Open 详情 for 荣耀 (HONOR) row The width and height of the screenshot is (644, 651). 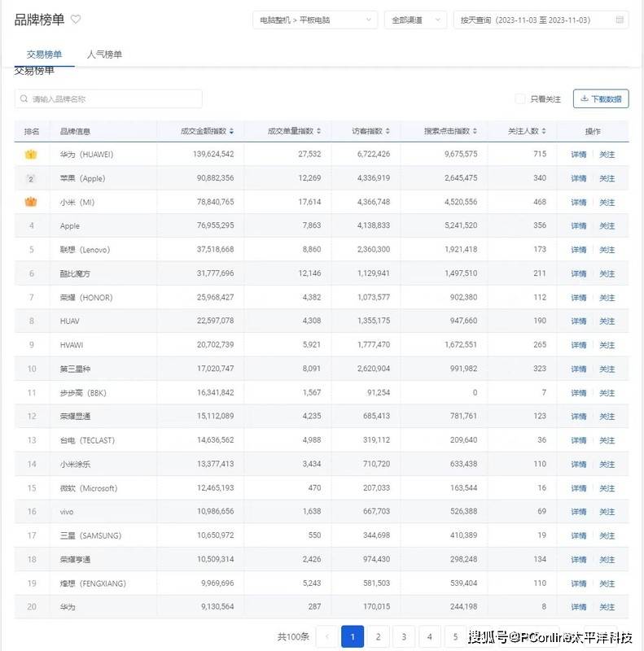(x=578, y=298)
